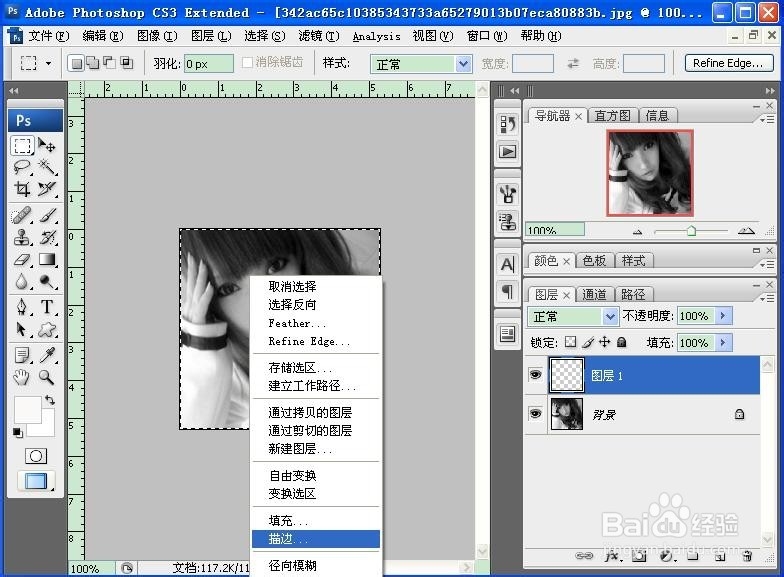Screen dimensions: 784x577
Task: Delete layer with trash icon
Action: click(747, 556)
